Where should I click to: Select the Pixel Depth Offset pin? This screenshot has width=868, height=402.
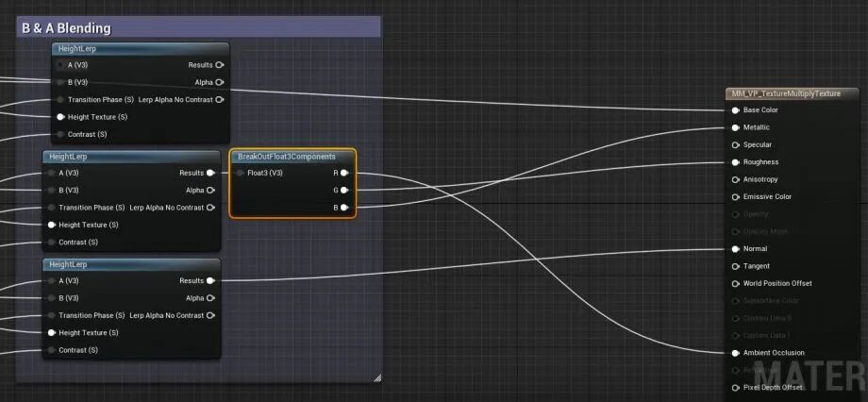(736, 388)
